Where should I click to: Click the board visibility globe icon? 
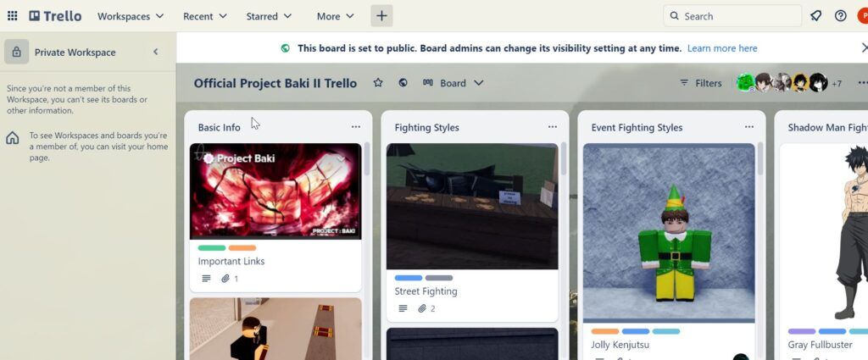click(x=403, y=82)
